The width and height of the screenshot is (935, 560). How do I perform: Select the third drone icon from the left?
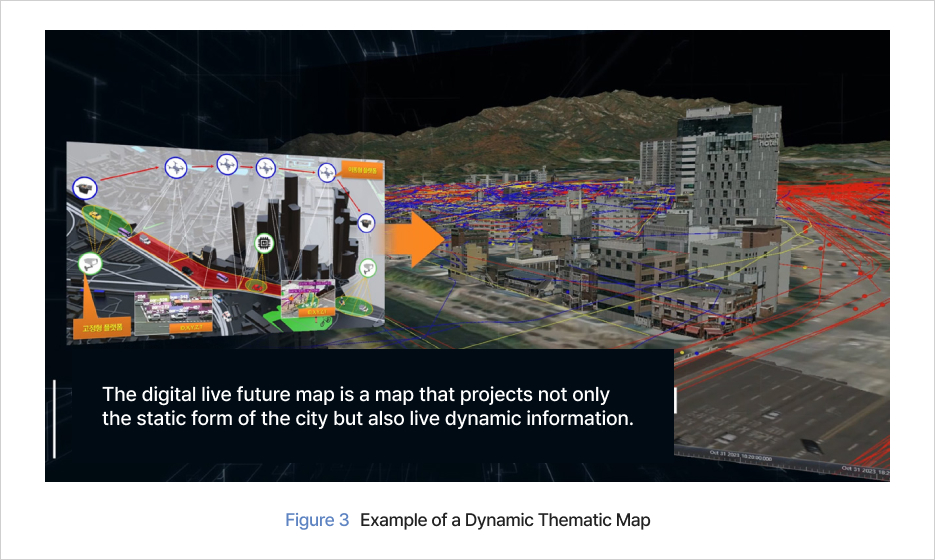pos(266,167)
